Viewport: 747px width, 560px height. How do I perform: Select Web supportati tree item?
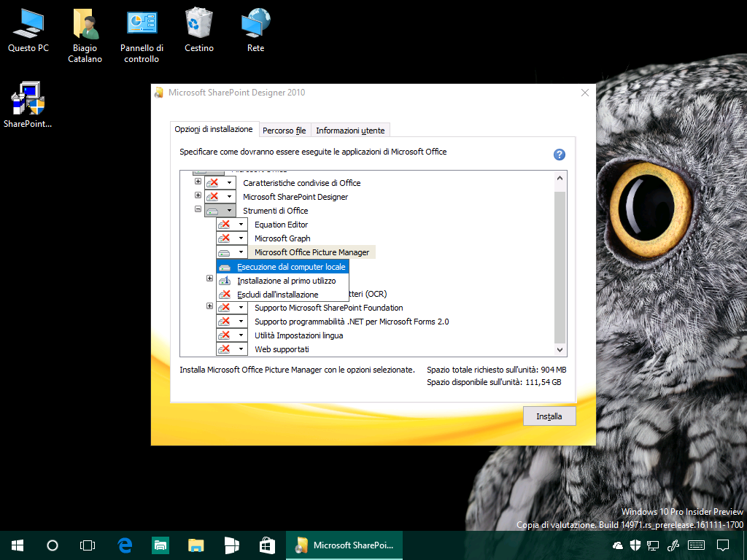point(282,349)
